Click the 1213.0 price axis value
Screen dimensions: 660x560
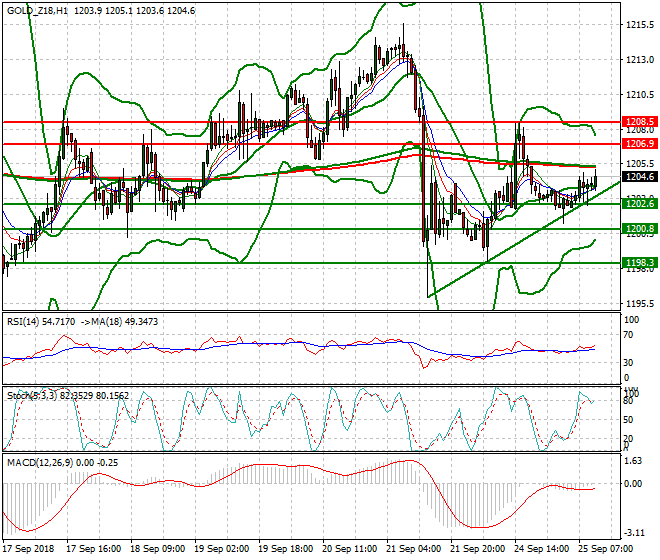pyautogui.click(x=640, y=60)
